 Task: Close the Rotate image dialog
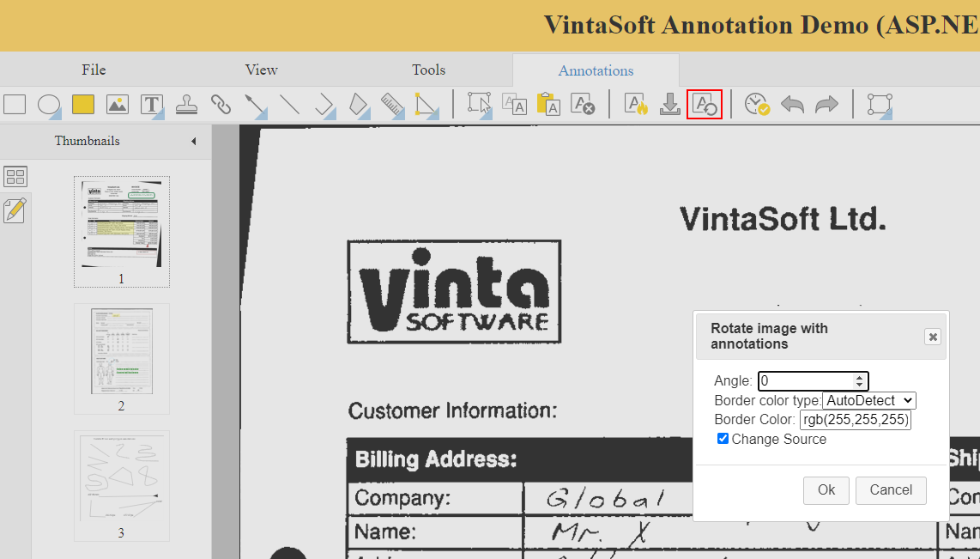[x=932, y=337]
